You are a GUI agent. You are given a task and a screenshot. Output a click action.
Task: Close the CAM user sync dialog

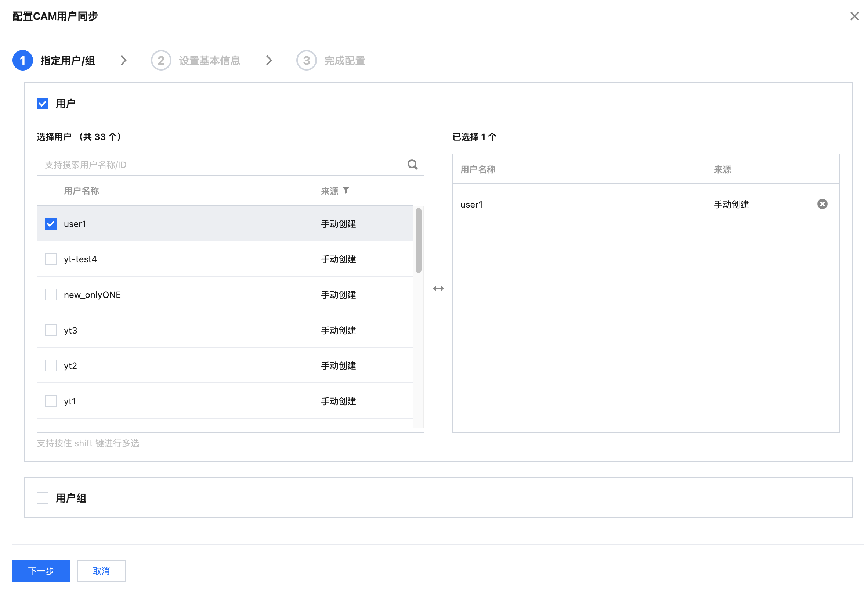click(854, 16)
